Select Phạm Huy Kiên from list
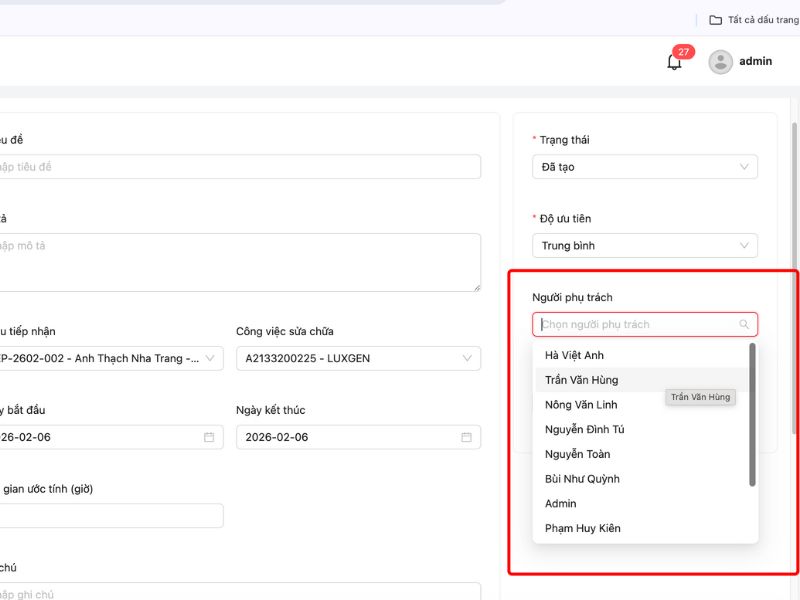This screenshot has width=800, height=600. [582, 528]
